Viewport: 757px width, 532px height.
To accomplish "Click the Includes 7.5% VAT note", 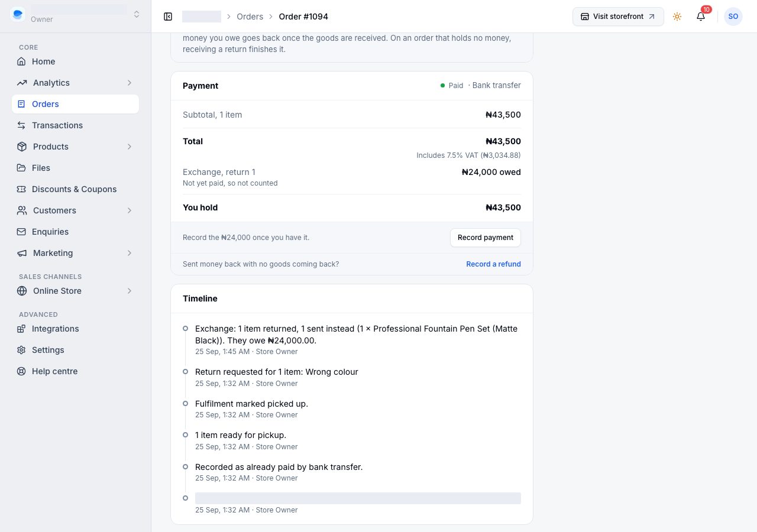I will coord(468,155).
